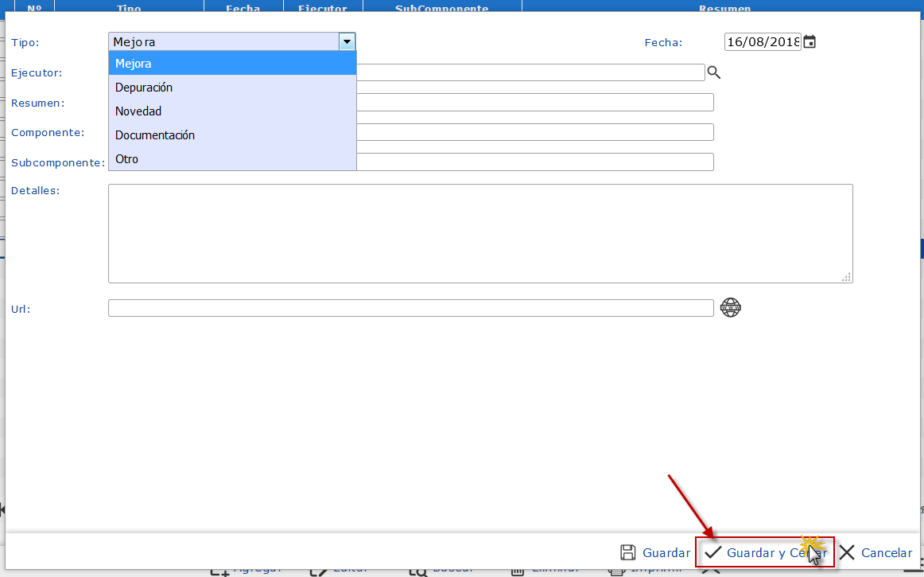Click Guardar y Cerrar button
924x577 pixels.
765,552
